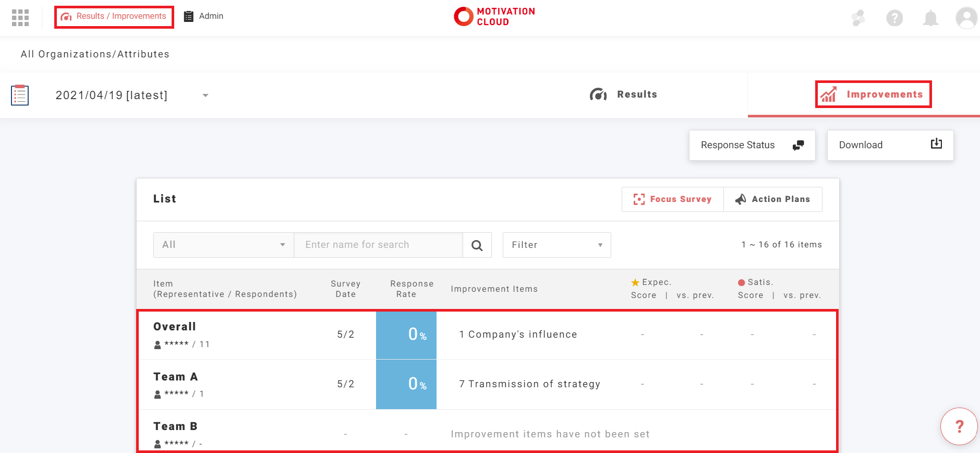Click the name search input field

click(x=378, y=245)
